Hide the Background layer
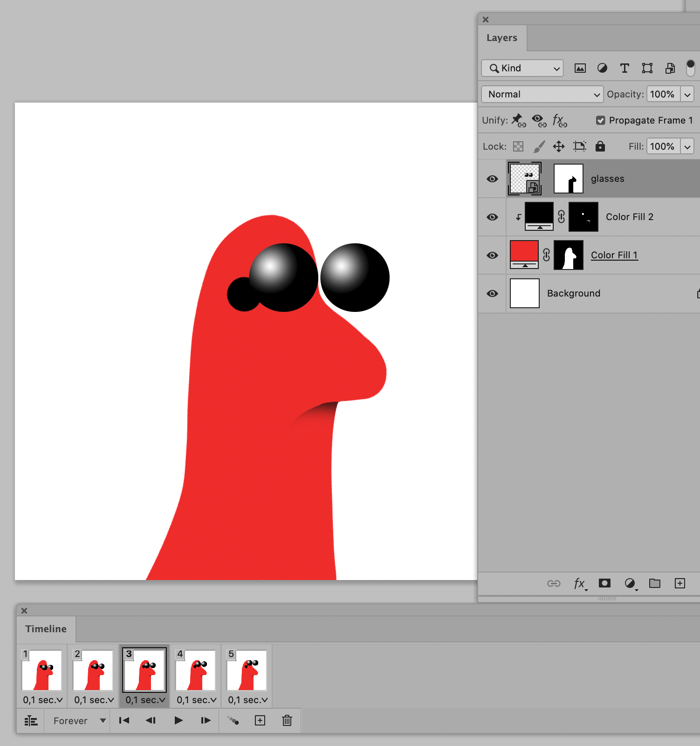 [492, 293]
